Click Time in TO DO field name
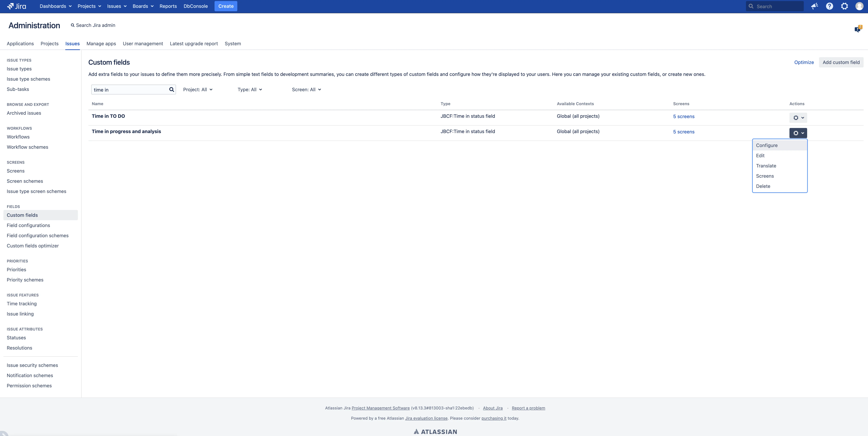 [108, 116]
